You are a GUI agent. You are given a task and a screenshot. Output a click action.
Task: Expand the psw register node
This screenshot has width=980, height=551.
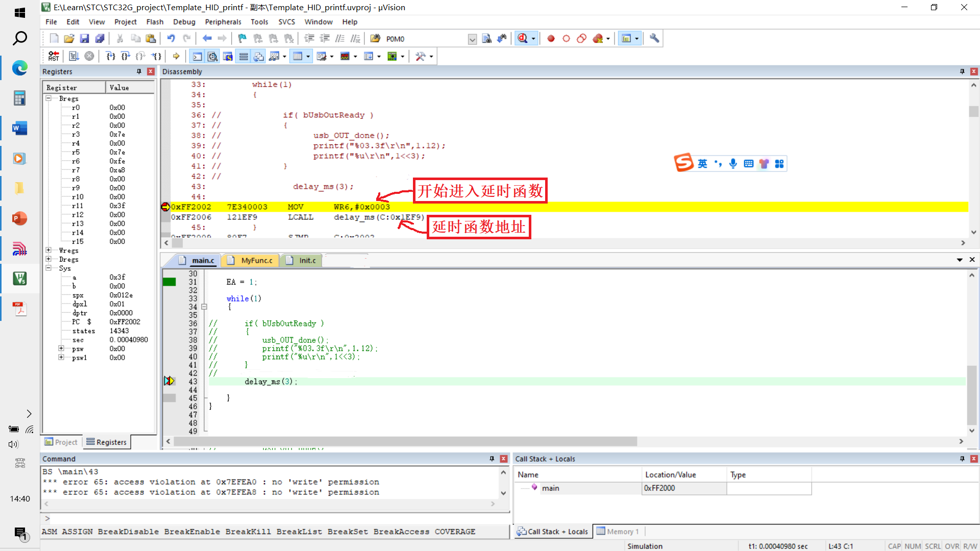point(61,348)
